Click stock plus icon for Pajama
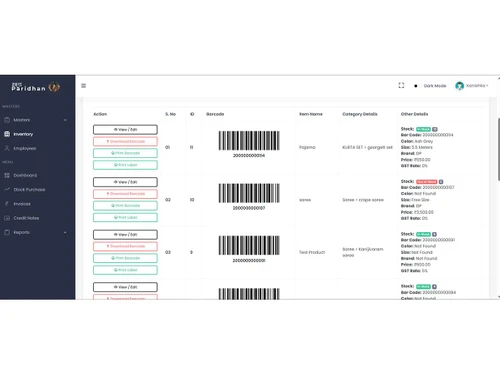 click(435, 129)
